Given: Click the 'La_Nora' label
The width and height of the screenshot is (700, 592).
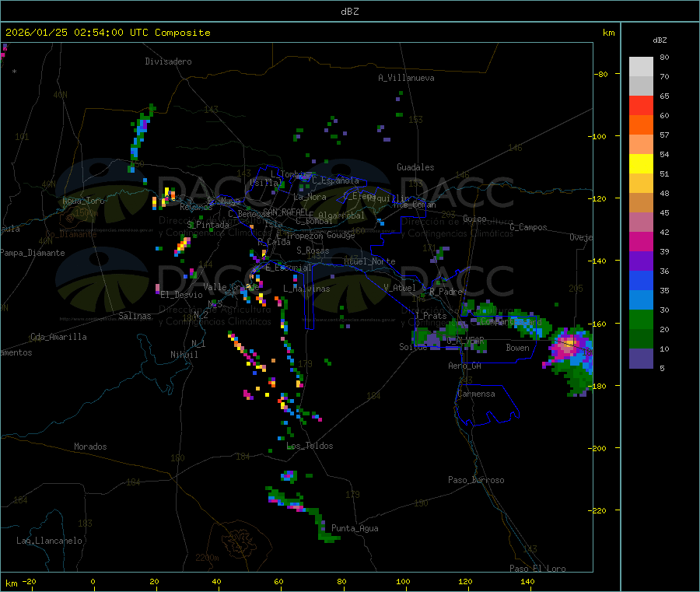Looking at the screenshot, I should click(310, 197).
